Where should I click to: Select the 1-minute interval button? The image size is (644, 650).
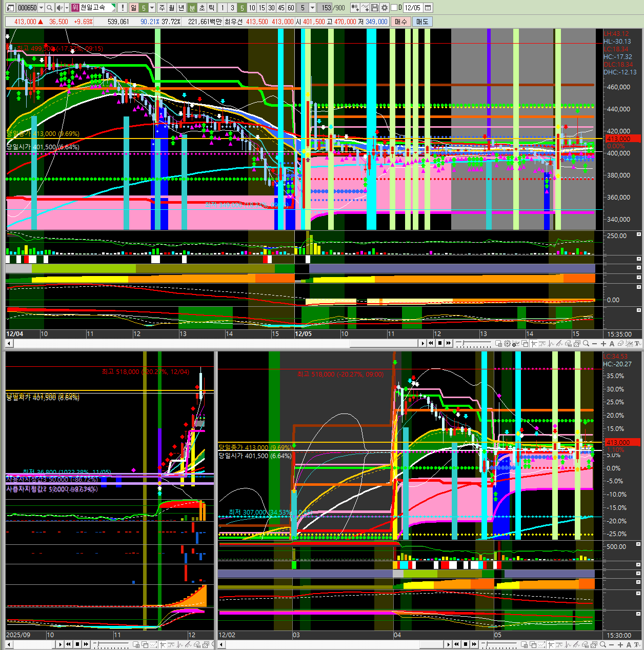pyautogui.click(x=223, y=8)
